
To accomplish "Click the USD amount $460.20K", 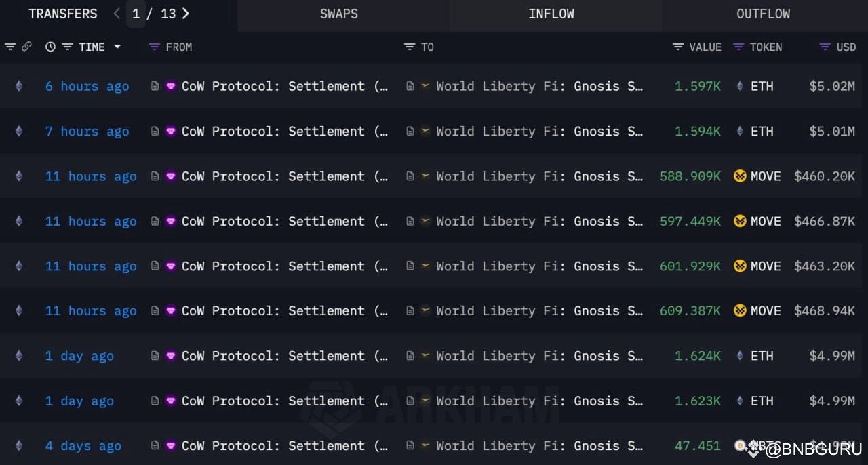I will tap(825, 176).
